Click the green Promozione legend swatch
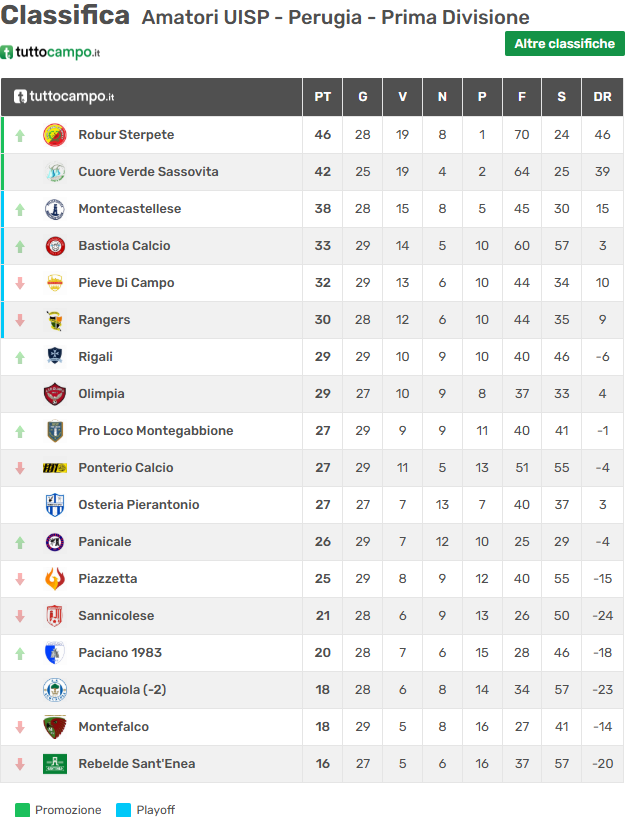 click(x=22, y=810)
